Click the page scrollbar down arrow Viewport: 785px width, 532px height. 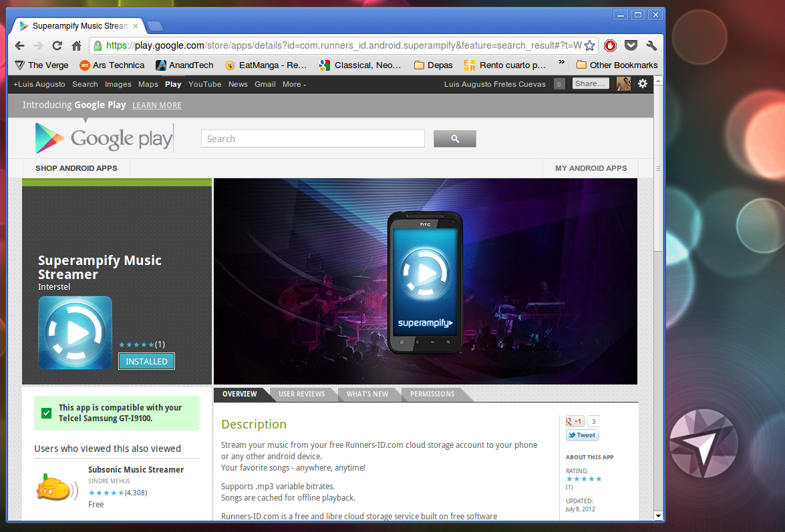658,515
